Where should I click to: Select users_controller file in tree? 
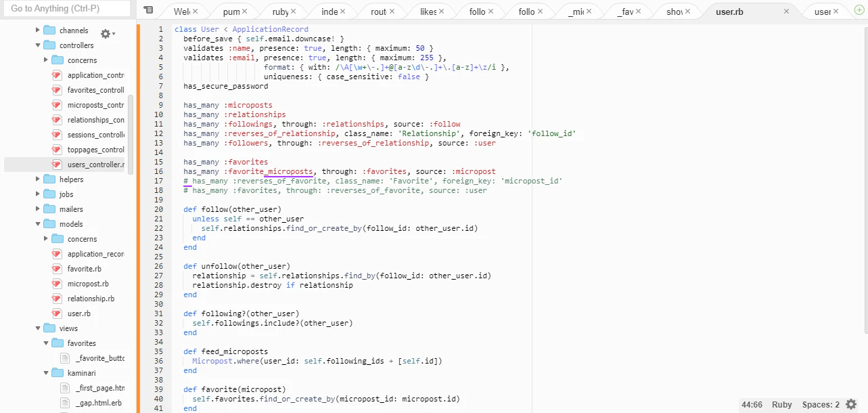coord(65,165)
